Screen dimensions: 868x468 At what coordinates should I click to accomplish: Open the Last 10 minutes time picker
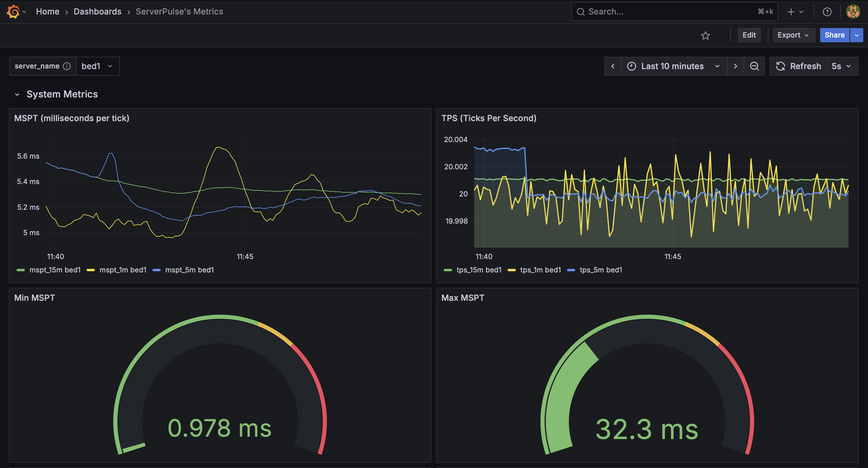[x=673, y=66]
